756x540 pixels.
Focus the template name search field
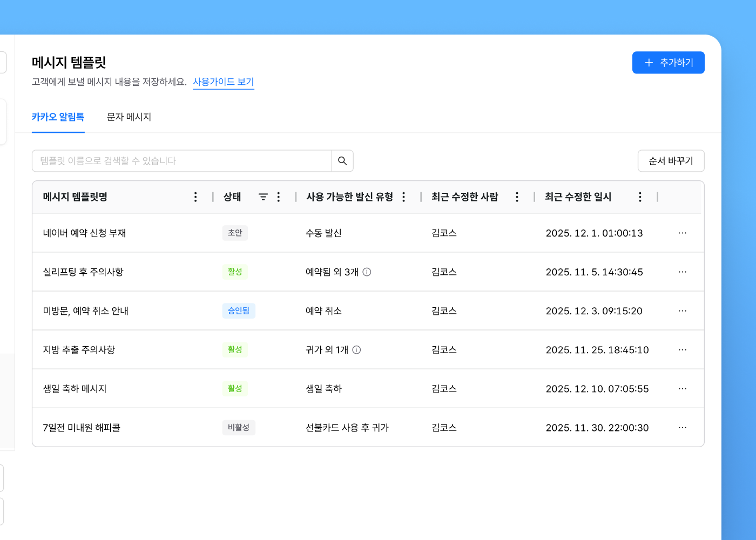[x=181, y=161]
